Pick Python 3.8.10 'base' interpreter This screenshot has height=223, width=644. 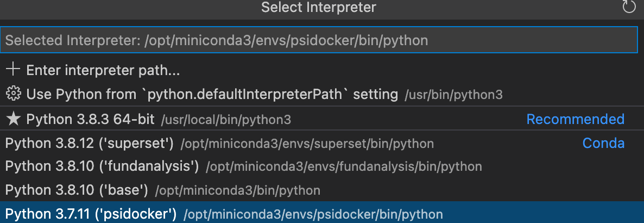point(77,190)
